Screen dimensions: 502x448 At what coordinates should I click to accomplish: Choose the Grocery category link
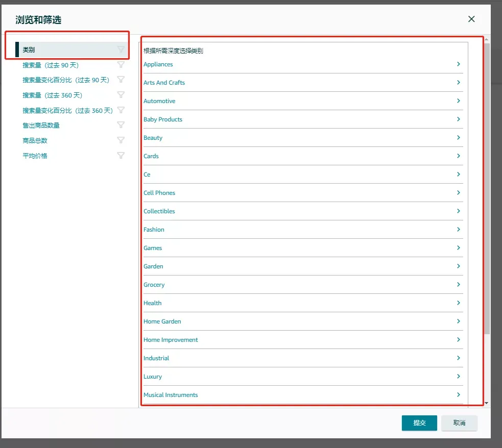pos(154,285)
